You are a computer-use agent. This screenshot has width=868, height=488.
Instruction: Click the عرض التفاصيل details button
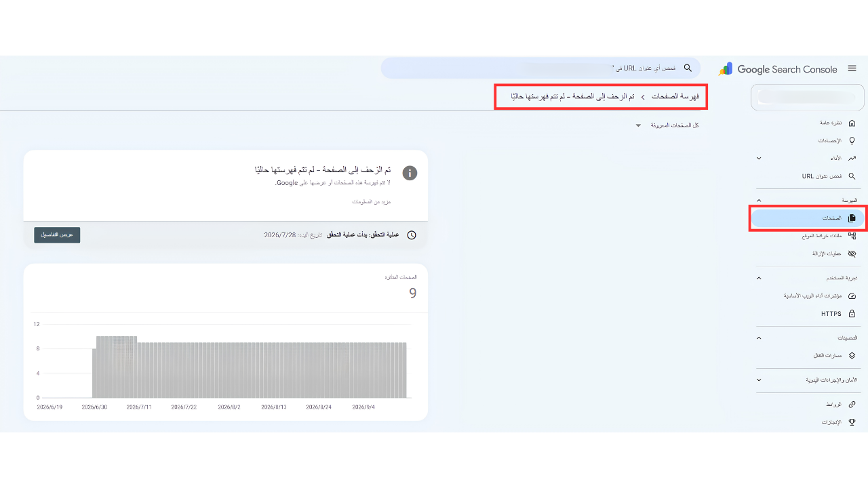[x=57, y=235]
